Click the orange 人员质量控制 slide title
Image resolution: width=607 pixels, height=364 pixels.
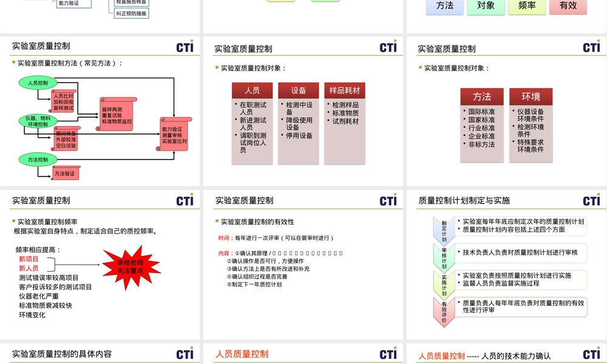[242, 354]
